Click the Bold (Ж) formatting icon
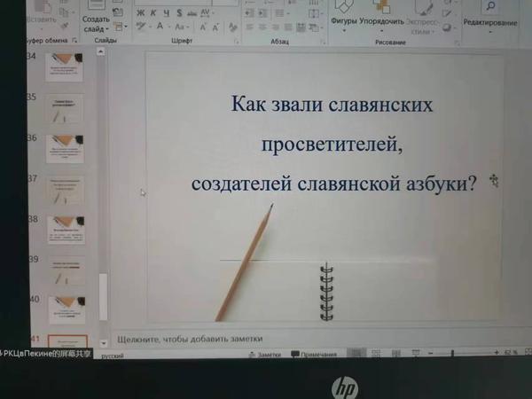 140,13
